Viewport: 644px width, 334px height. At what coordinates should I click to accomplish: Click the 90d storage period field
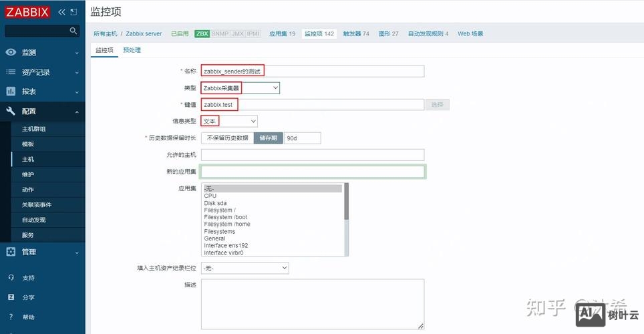point(302,138)
